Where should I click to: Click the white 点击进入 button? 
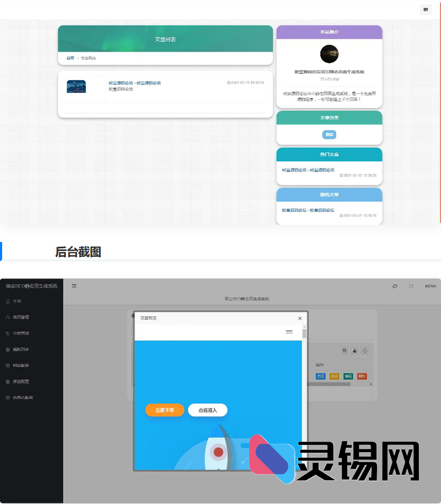coord(208,410)
